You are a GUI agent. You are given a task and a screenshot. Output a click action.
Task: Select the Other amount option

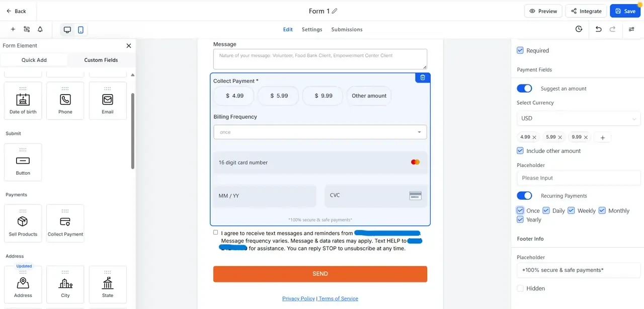point(369,96)
